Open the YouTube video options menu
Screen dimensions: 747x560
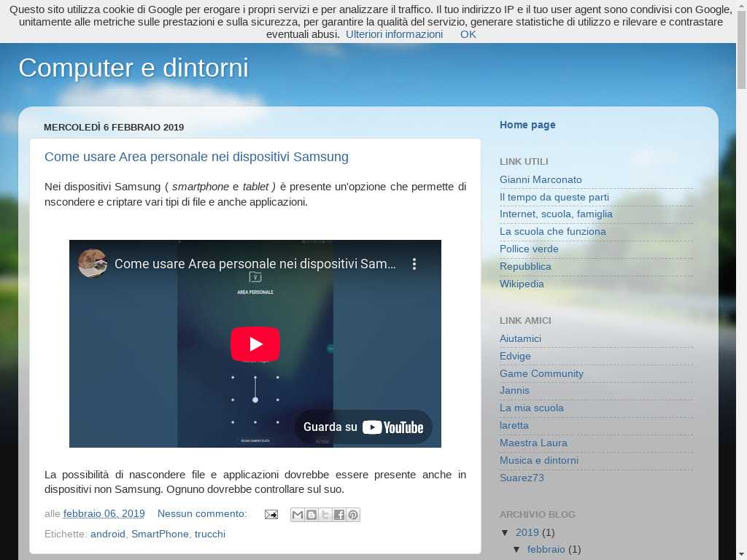click(414, 264)
